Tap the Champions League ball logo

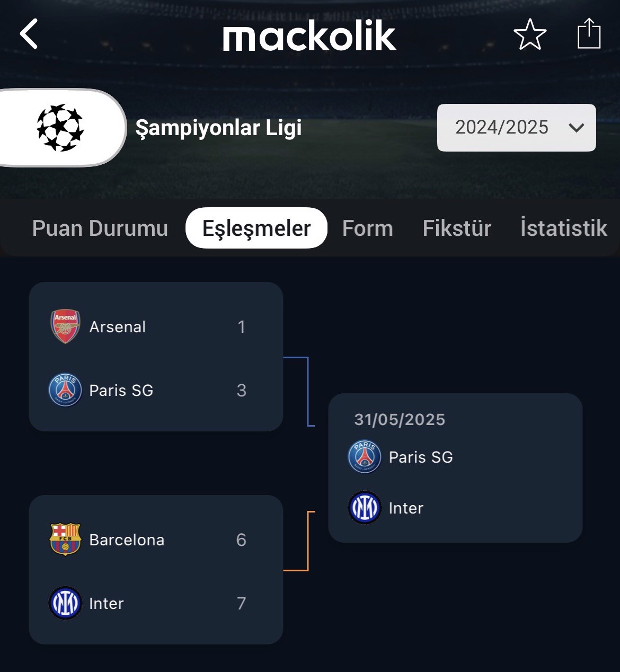pos(60,128)
